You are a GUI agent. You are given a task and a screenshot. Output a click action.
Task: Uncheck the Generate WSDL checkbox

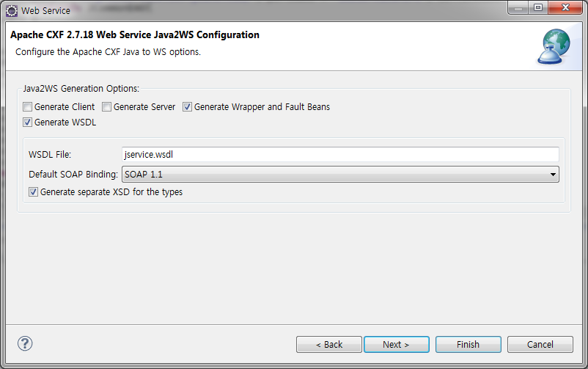pyautogui.click(x=27, y=123)
